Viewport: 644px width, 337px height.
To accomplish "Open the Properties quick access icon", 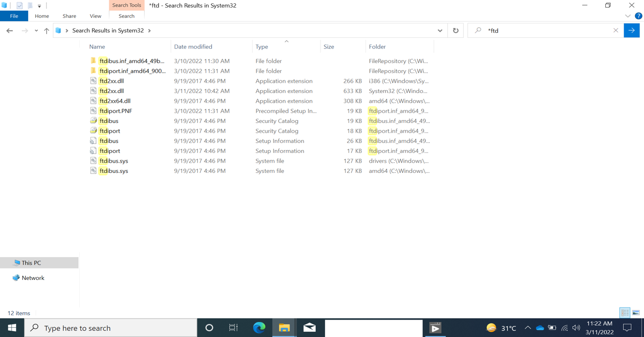I will [20, 5].
